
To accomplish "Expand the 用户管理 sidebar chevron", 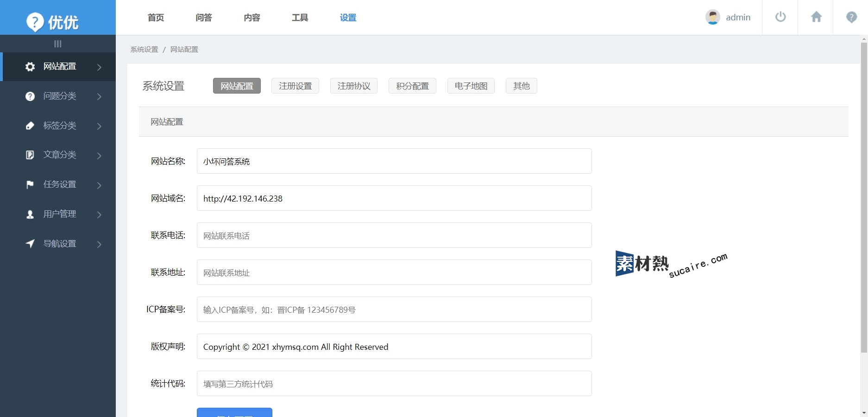I will point(99,215).
